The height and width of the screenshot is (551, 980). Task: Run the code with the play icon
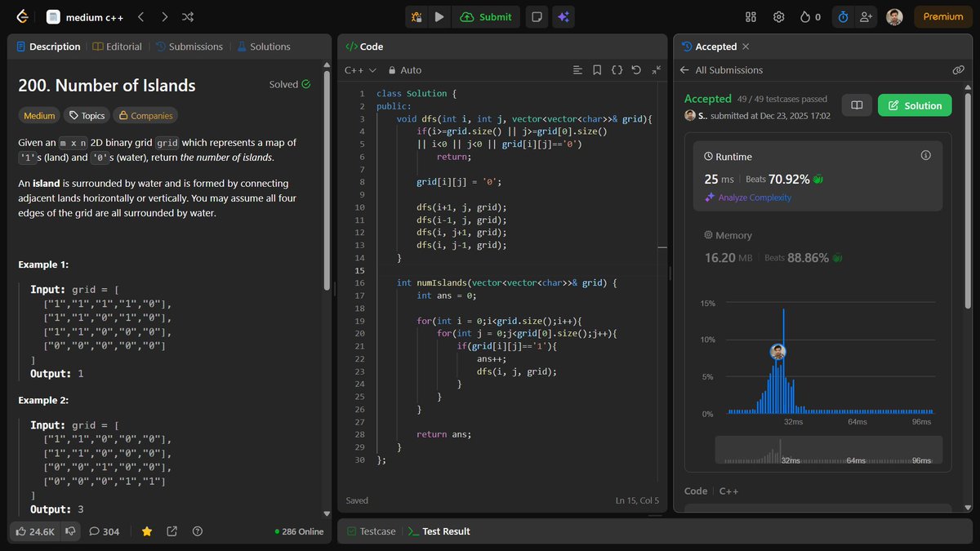[439, 16]
